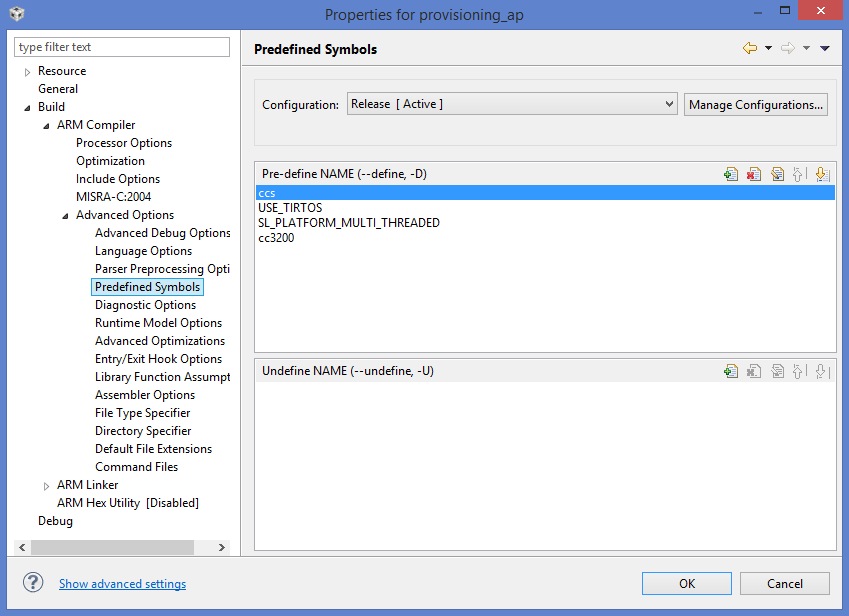Click the filter text input field

[x=122, y=47]
